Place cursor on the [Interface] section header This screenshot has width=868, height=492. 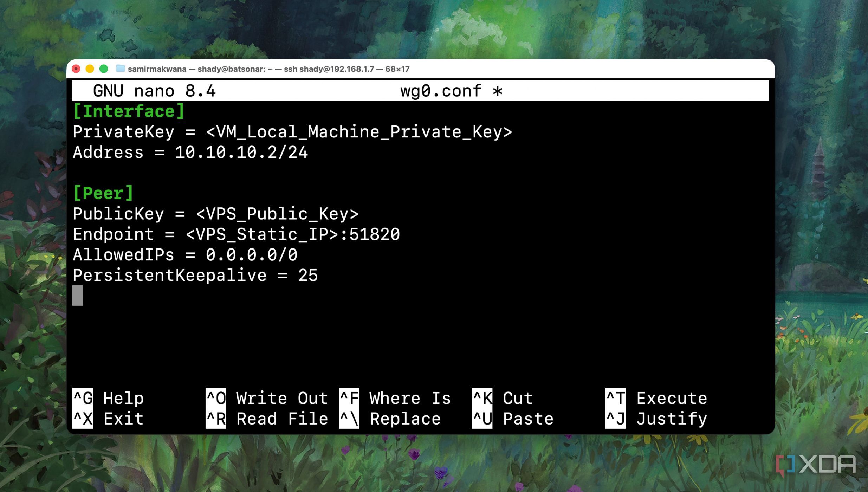coord(129,111)
